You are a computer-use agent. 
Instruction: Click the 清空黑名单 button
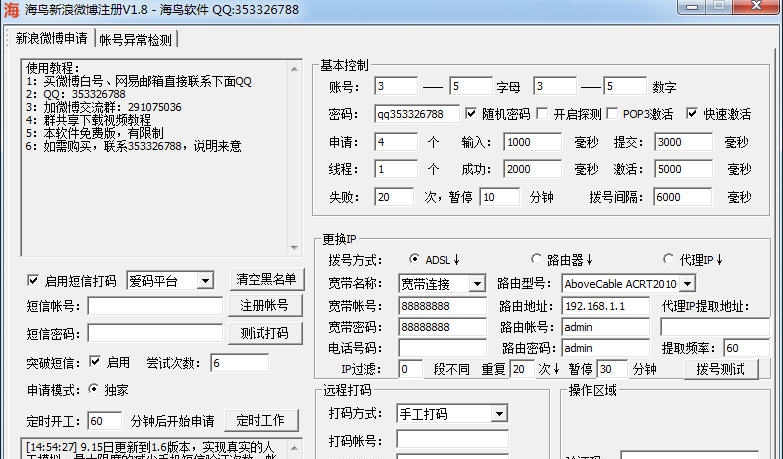(x=266, y=279)
